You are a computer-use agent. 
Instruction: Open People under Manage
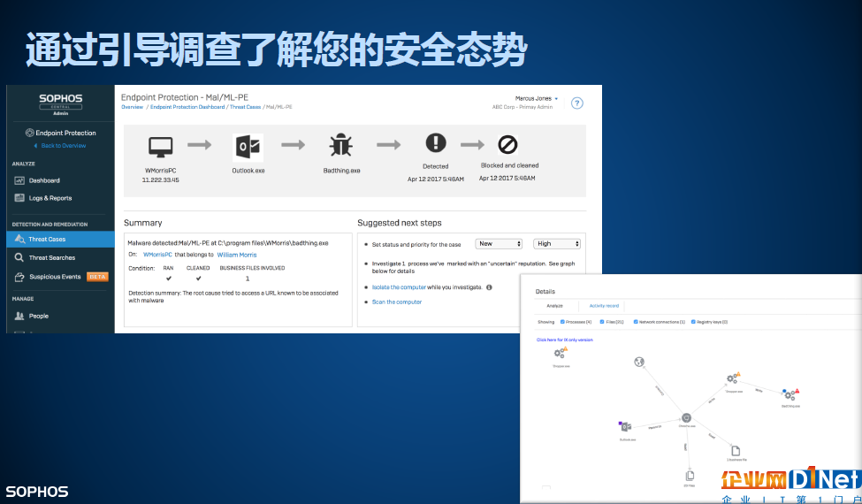39,316
